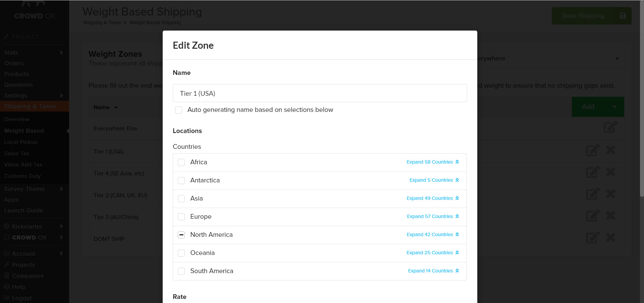Click delete X icon for Tier 2 zone
The image size is (644, 303).
(610, 194)
